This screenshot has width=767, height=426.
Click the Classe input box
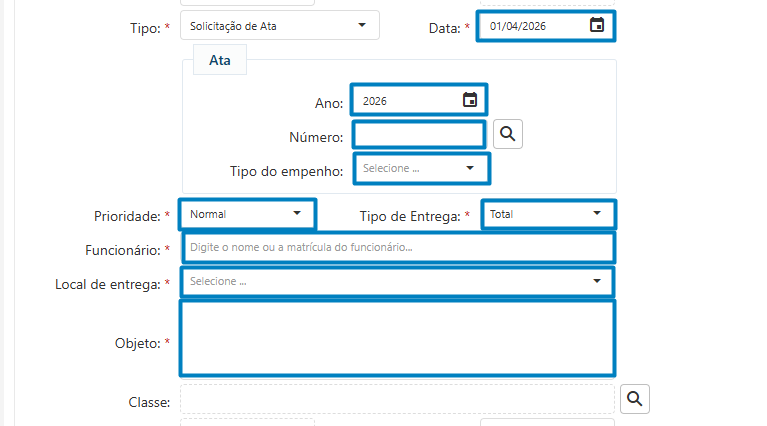click(x=397, y=399)
